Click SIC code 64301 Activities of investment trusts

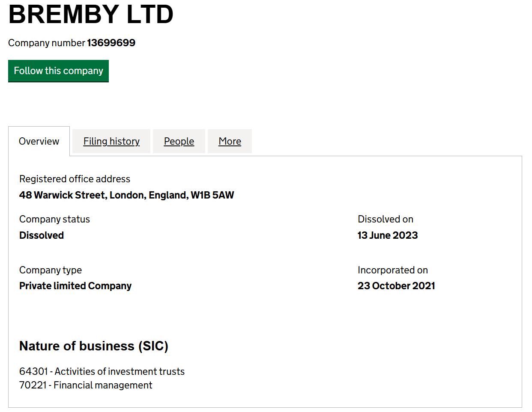point(102,371)
